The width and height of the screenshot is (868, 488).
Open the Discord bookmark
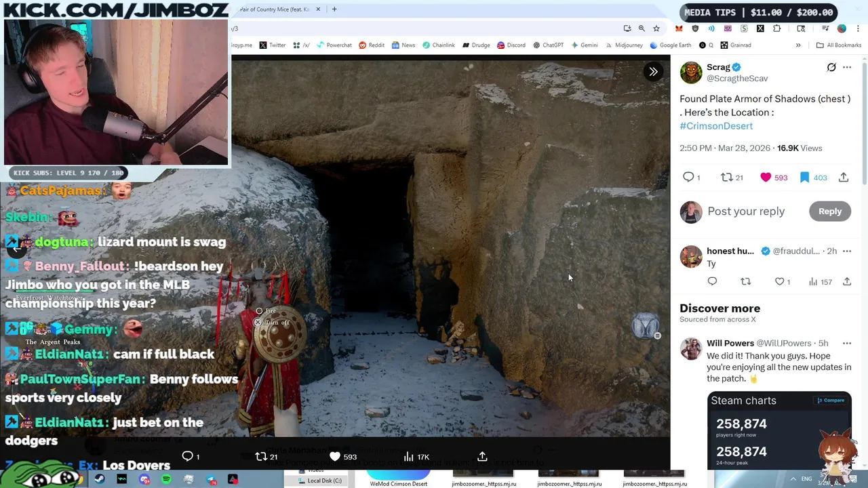(x=511, y=45)
